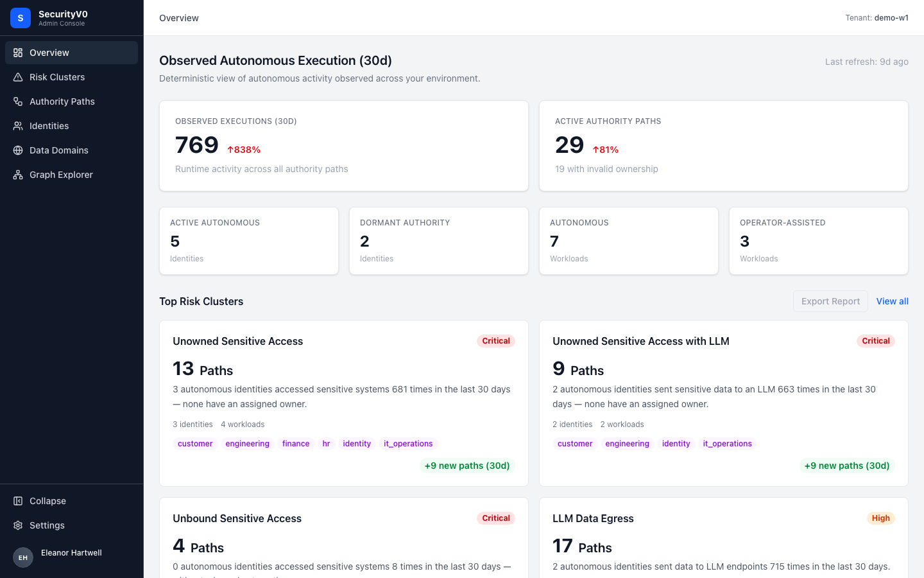This screenshot has height=578, width=924.
Task: Navigate to Authority Paths
Action: point(71,101)
